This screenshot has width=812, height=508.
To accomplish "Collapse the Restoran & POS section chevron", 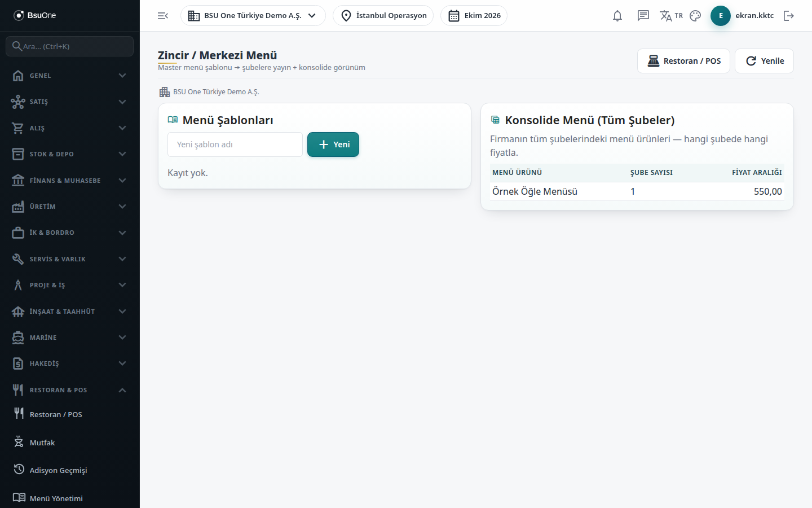I will [122, 390].
